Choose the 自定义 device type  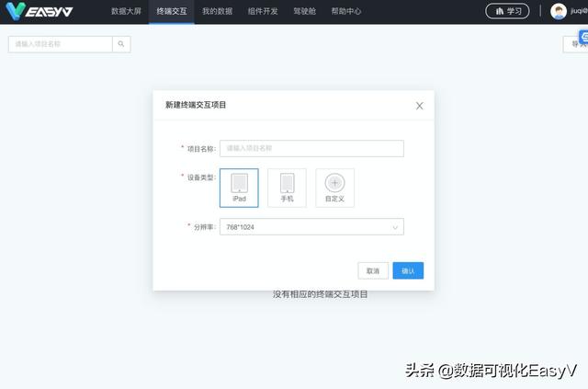[x=334, y=188]
